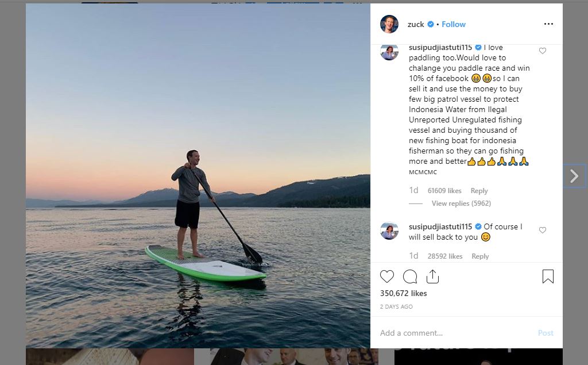Open susipudjiastuti115 username on second comment

click(x=440, y=226)
